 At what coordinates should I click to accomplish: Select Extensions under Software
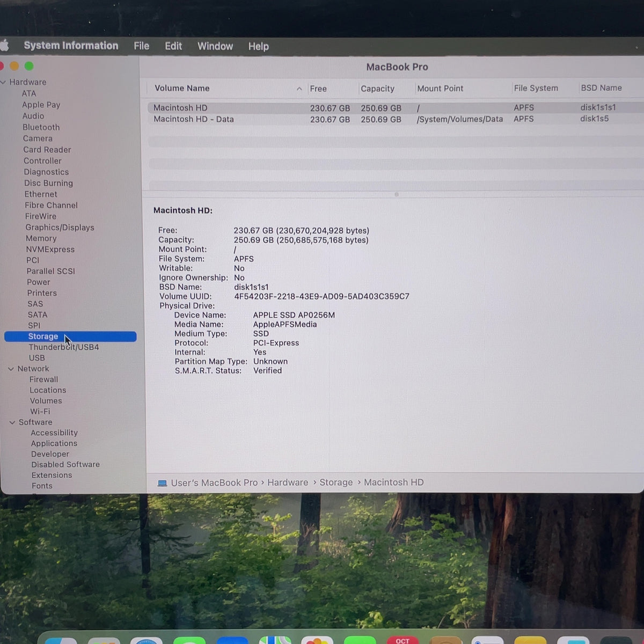52,475
